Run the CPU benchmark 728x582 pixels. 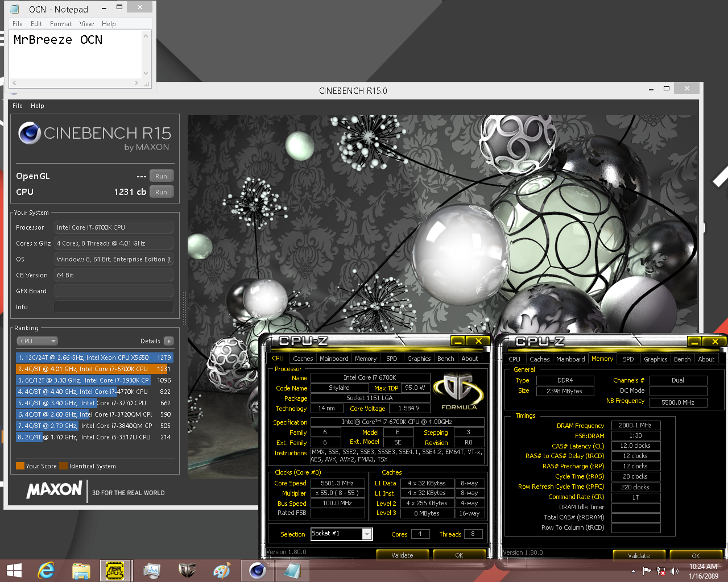pyautogui.click(x=161, y=192)
